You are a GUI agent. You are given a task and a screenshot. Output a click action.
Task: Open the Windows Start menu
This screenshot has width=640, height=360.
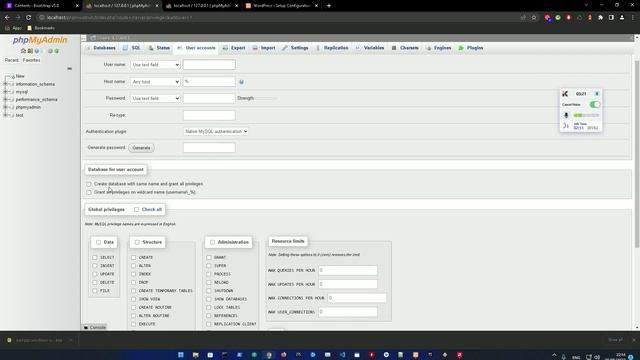pos(181,355)
